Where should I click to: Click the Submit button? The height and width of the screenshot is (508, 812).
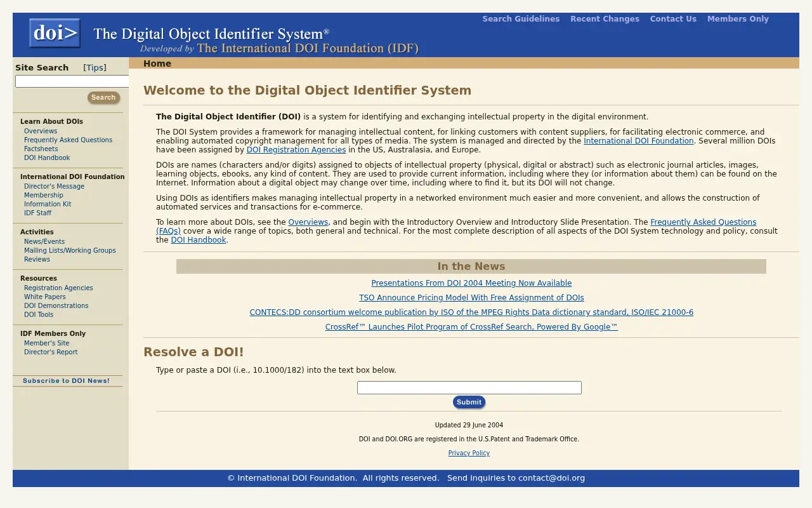[x=469, y=402]
